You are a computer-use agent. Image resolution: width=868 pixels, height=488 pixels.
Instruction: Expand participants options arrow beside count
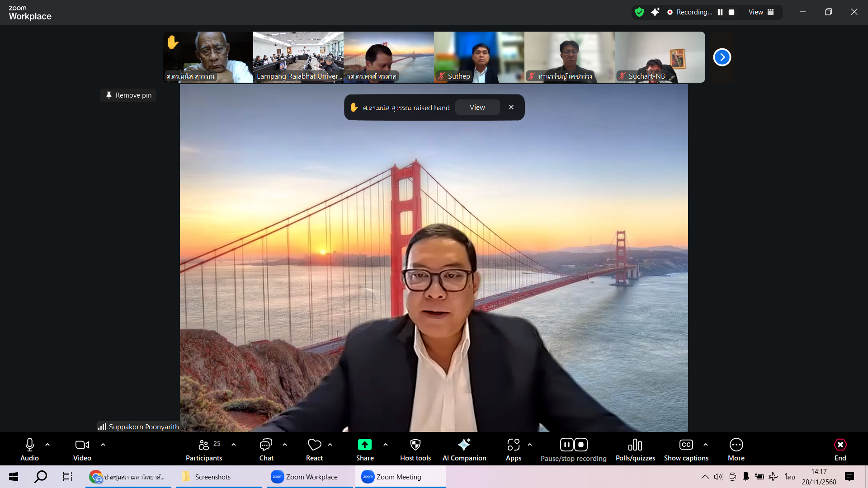pyautogui.click(x=234, y=445)
